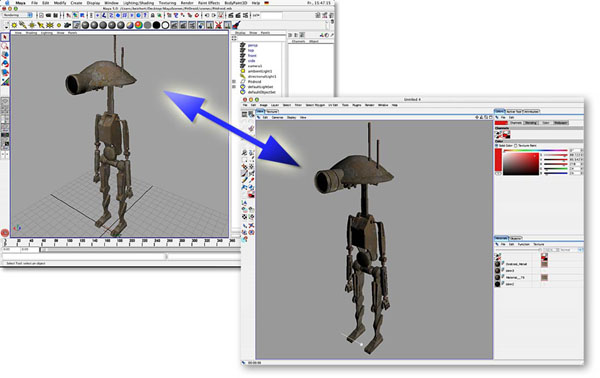
Task: Select the brush tool in BodyPaint toolbar
Action: tap(245, 174)
